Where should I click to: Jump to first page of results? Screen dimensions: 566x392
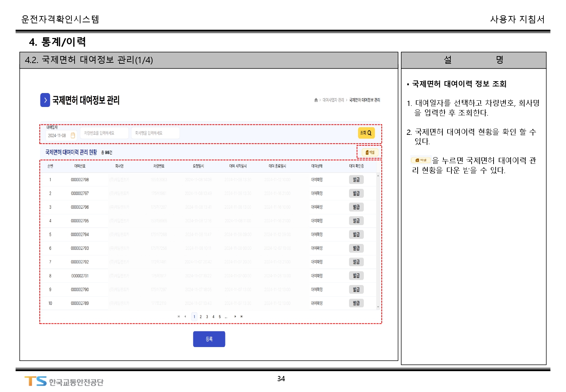(179, 317)
